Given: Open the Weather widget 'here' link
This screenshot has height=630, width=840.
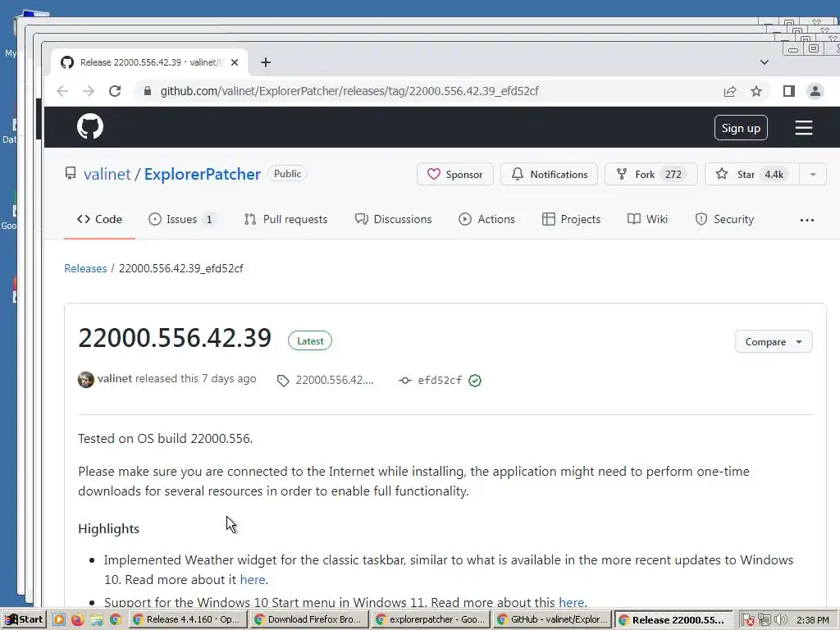Looking at the screenshot, I should click(x=253, y=580).
